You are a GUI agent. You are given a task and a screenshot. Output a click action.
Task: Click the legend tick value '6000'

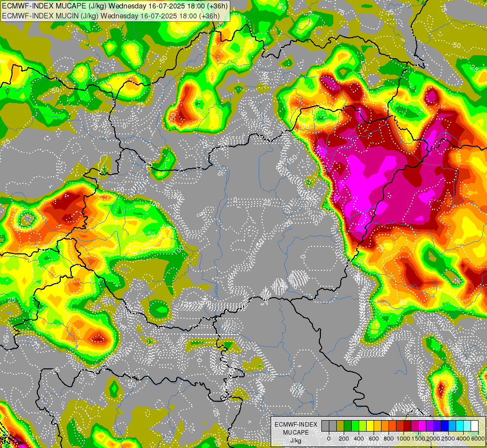(x=478, y=439)
